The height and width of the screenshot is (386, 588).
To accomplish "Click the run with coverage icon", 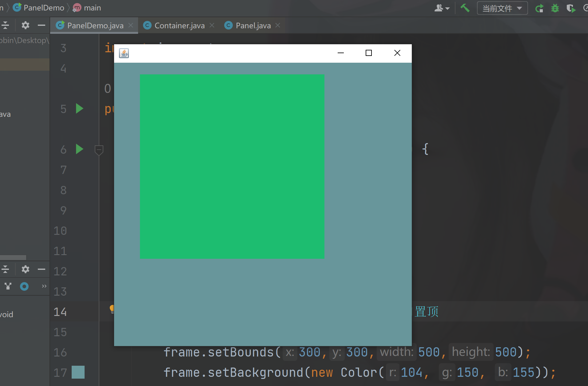I will tap(571, 8).
